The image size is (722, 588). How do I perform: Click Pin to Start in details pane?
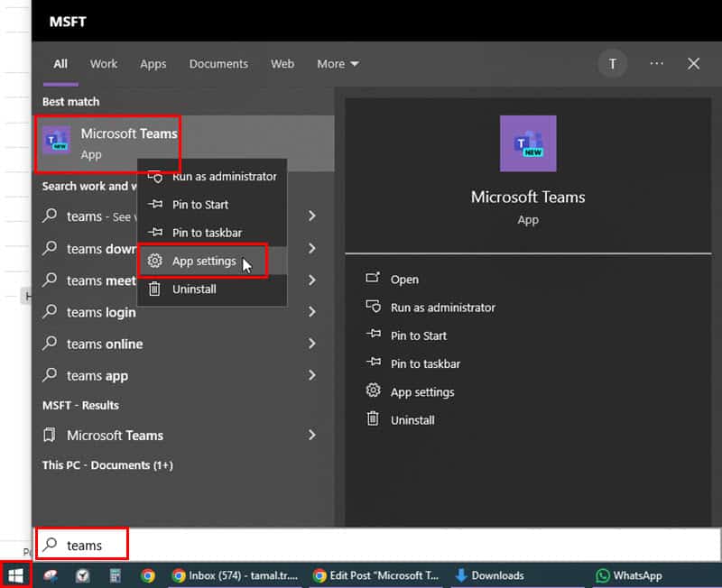coord(406,335)
